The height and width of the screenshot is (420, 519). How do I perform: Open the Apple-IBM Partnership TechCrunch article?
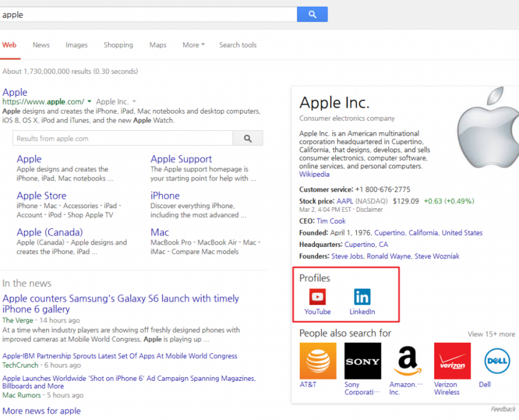click(120, 356)
